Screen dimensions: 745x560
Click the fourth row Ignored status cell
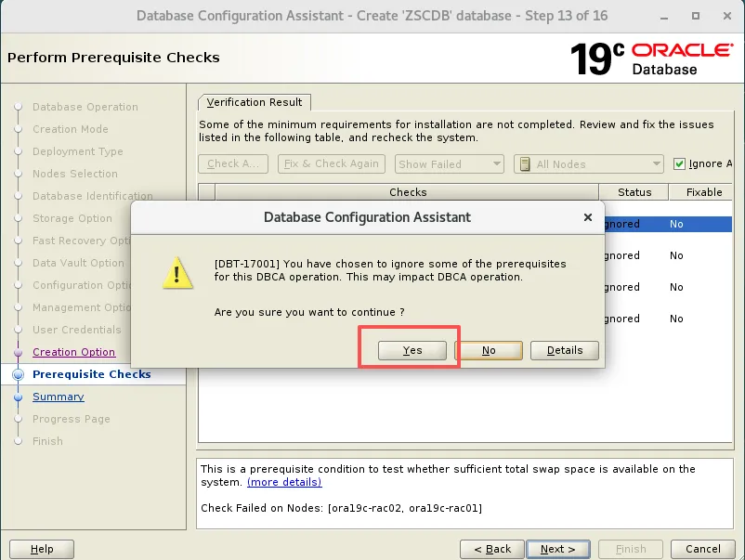622,319
